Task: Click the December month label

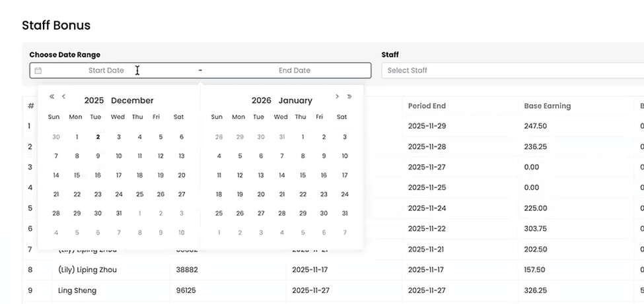Action: [x=132, y=101]
